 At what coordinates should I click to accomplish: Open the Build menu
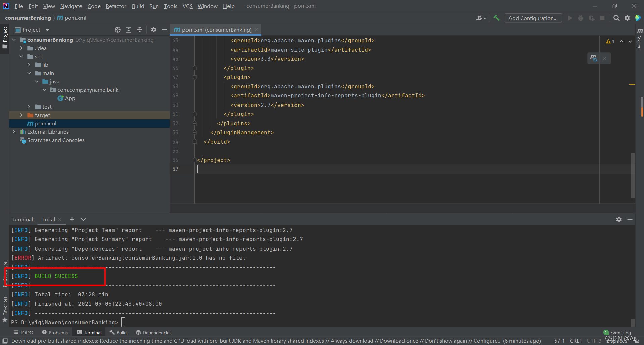[138, 6]
